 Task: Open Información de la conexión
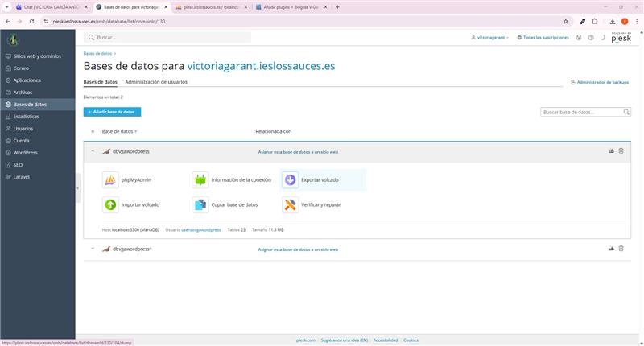(200, 180)
